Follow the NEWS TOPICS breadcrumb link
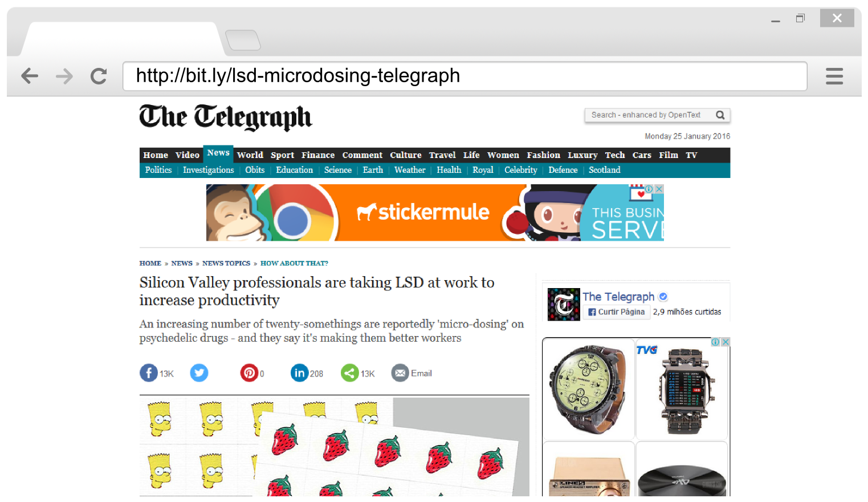This screenshot has width=868, height=502. (x=226, y=264)
